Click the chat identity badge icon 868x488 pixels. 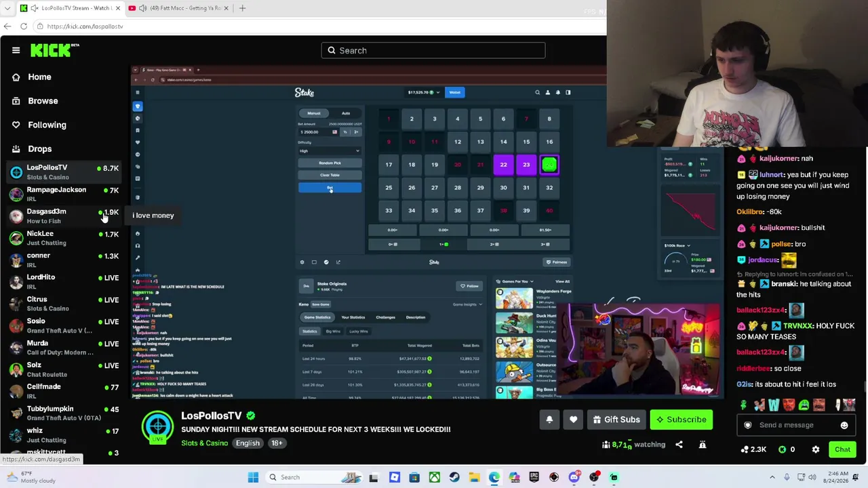pos(748,425)
